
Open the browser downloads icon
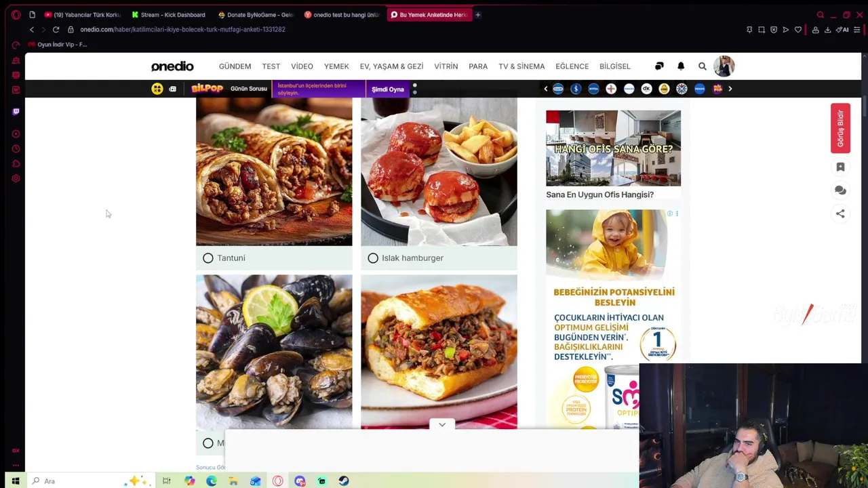click(x=827, y=30)
